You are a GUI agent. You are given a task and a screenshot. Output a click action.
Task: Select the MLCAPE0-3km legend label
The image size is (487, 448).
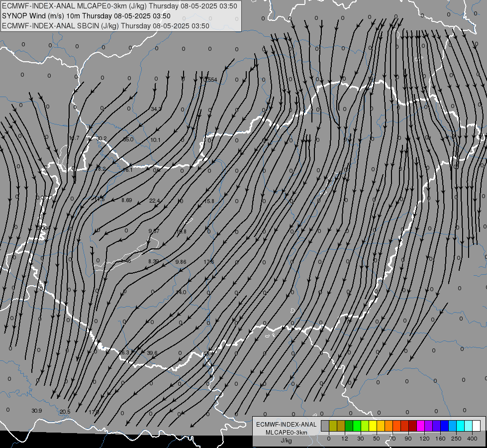(287, 433)
